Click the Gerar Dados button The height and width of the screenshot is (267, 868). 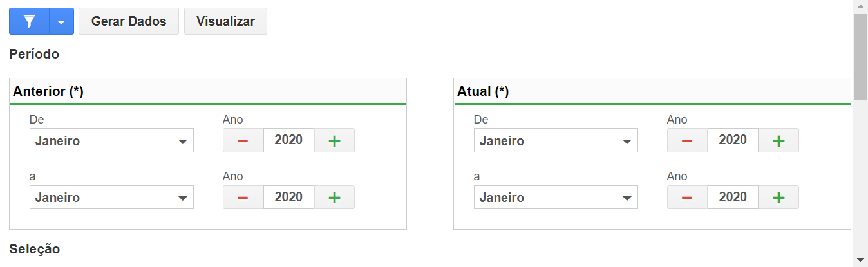(129, 21)
